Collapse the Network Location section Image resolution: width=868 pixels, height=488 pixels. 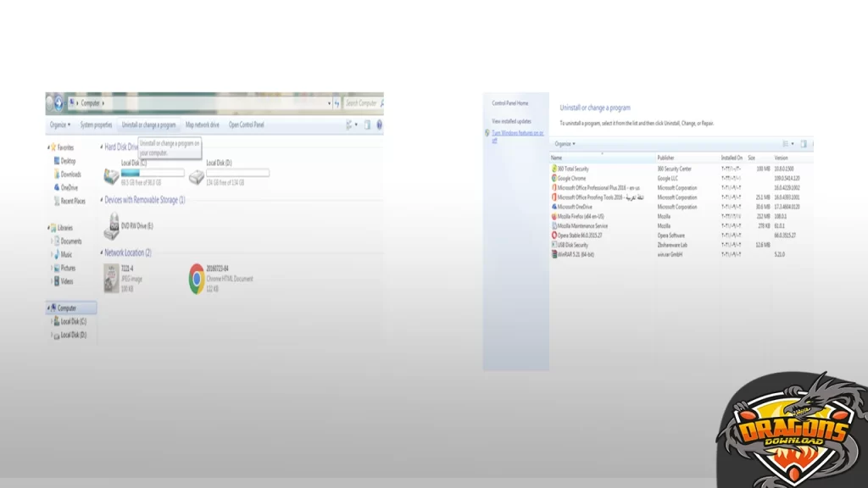click(x=101, y=253)
